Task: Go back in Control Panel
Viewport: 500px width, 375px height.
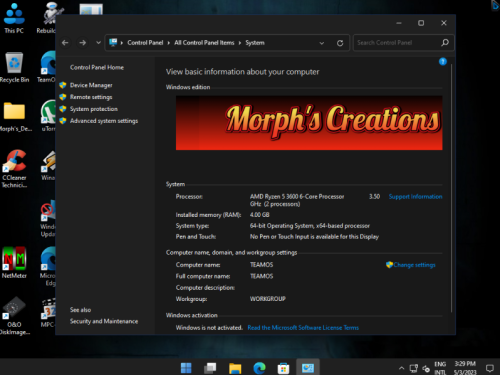Action: pos(65,43)
